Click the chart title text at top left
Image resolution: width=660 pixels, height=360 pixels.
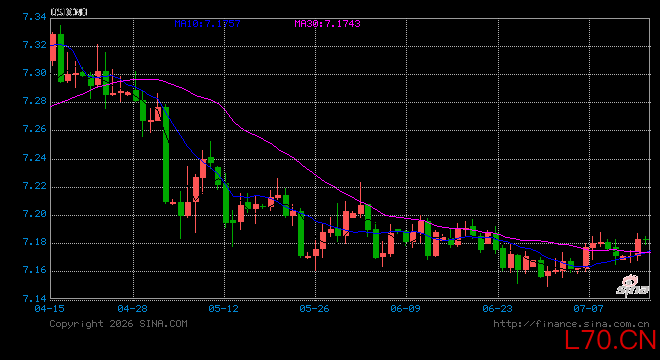tap(69, 12)
